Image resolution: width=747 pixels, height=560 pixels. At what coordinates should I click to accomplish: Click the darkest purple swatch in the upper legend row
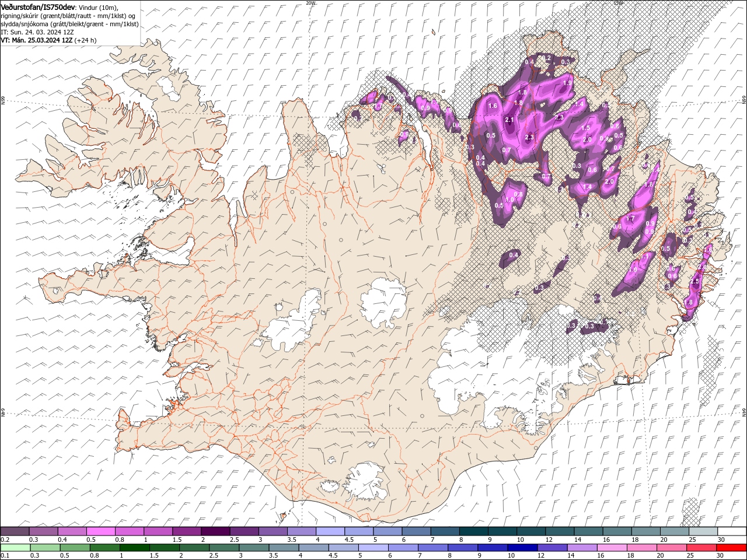215,531
